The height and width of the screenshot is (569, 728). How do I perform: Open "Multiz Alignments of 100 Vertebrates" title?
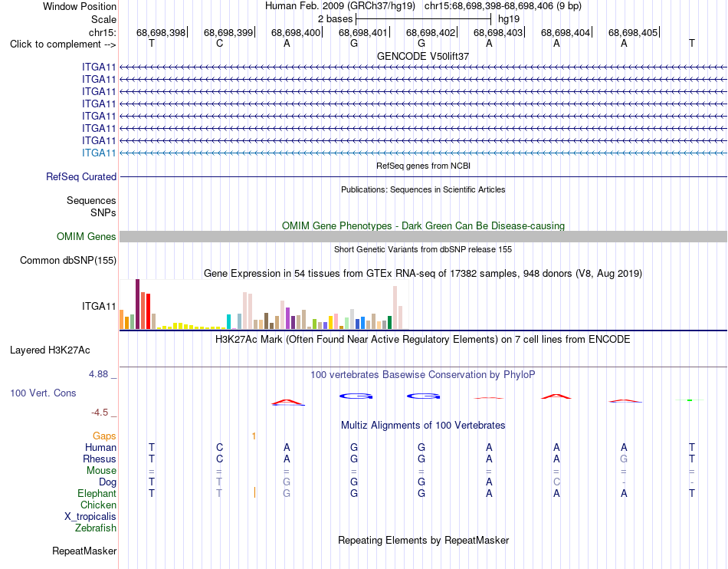click(x=423, y=426)
